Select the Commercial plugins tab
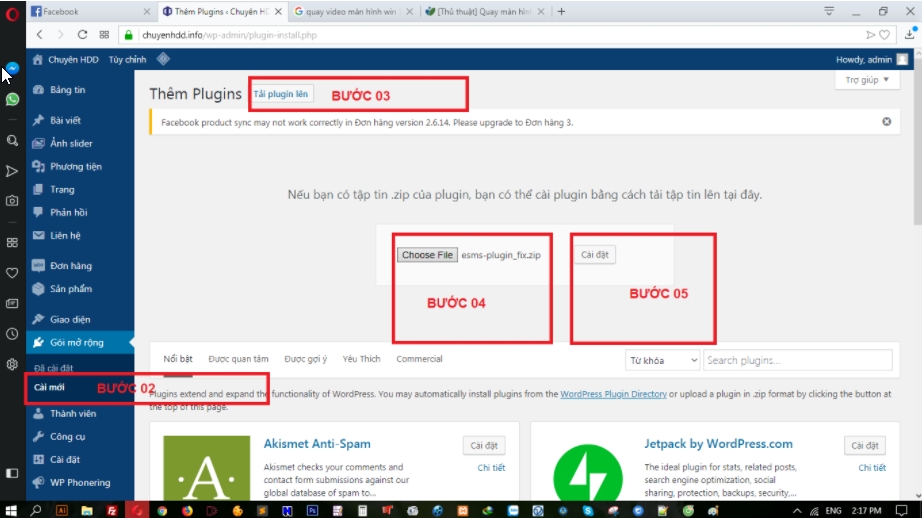Screen dimensions: 922x518 419,359
